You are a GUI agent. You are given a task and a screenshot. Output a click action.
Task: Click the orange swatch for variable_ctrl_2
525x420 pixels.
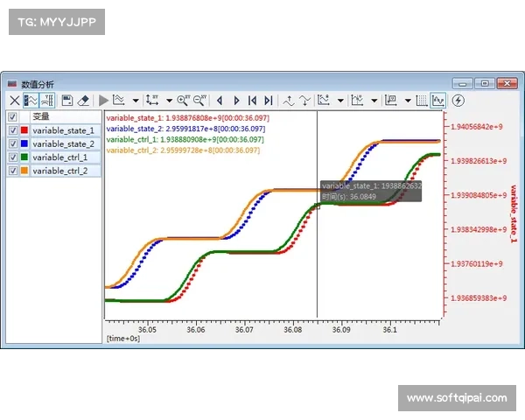pos(24,171)
